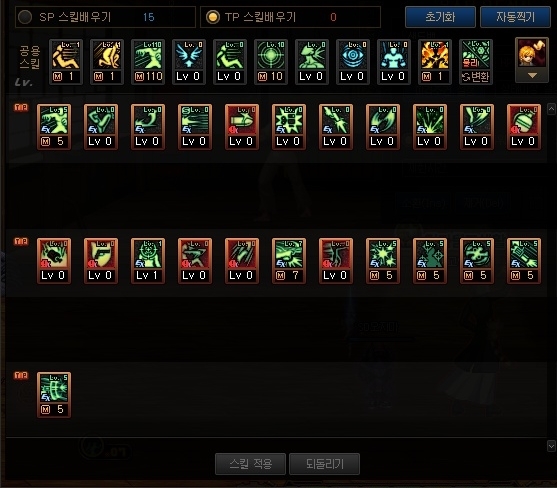The width and height of the screenshot is (557, 488).
Task: Click the blue winged skill icon
Action: coord(189,62)
